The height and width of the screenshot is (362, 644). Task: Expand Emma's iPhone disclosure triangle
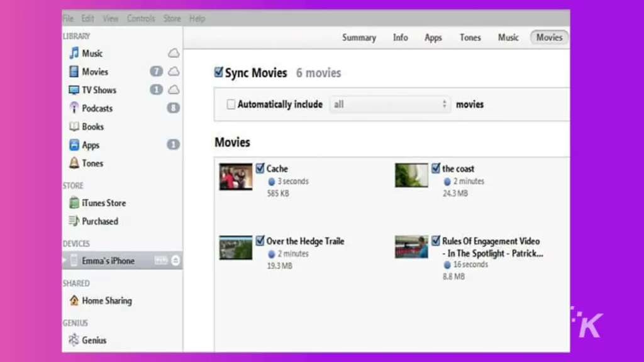tap(64, 261)
